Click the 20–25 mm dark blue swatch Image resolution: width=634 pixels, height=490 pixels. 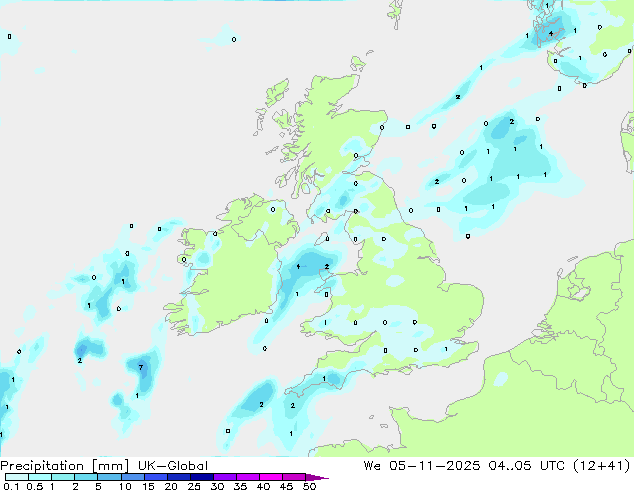(x=179, y=477)
